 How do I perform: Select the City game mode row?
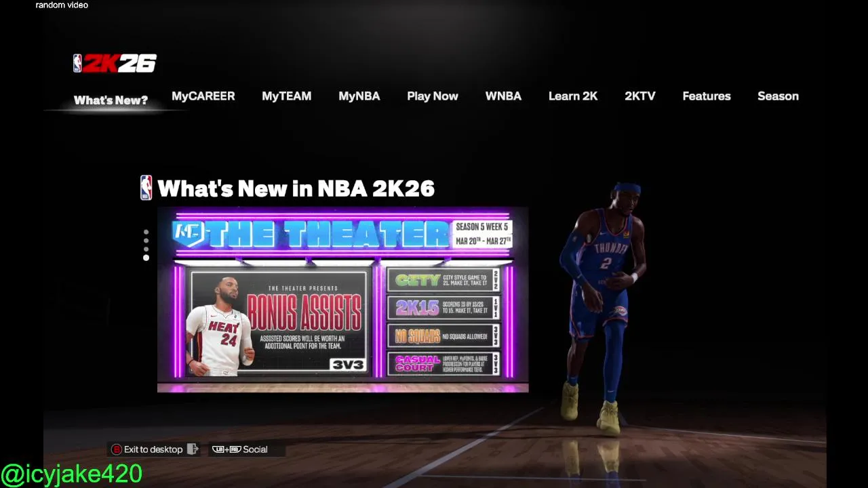(444, 280)
